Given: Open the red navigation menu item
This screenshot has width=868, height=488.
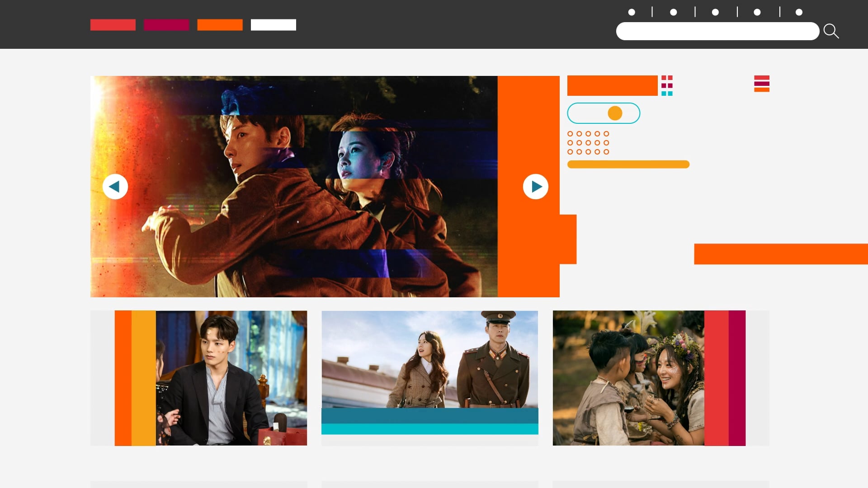Looking at the screenshot, I should click(113, 25).
